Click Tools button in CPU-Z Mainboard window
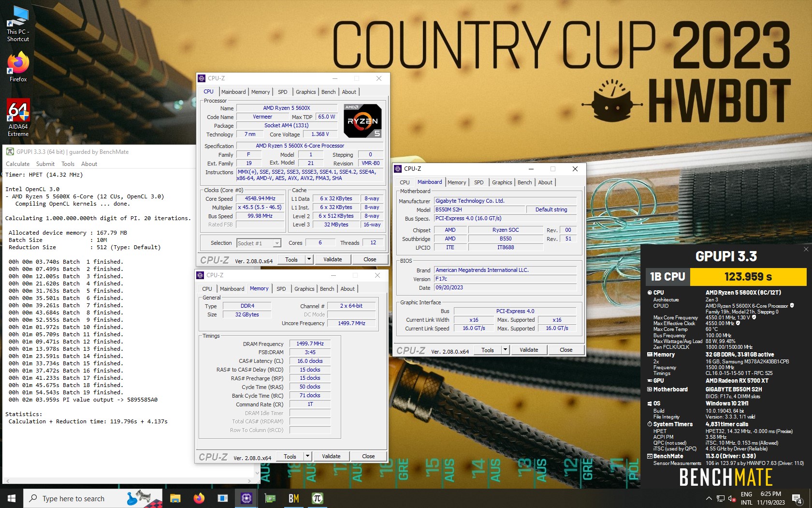The width and height of the screenshot is (812, 508). click(x=488, y=350)
